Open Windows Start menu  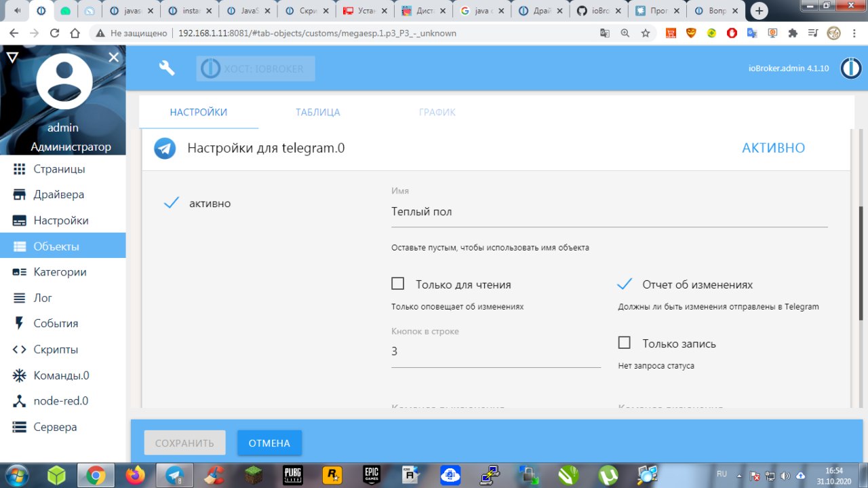pyautogui.click(x=18, y=474)
